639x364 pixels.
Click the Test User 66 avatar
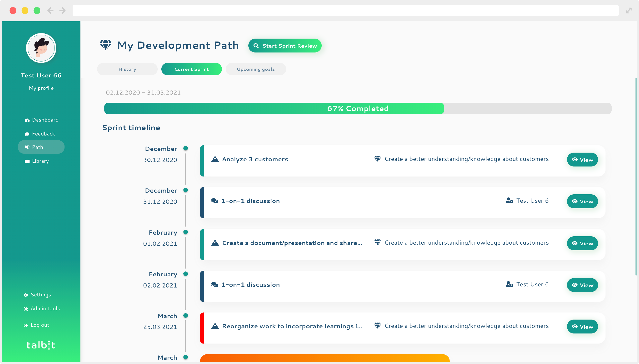pyautogui.click(x=41, y=48)
